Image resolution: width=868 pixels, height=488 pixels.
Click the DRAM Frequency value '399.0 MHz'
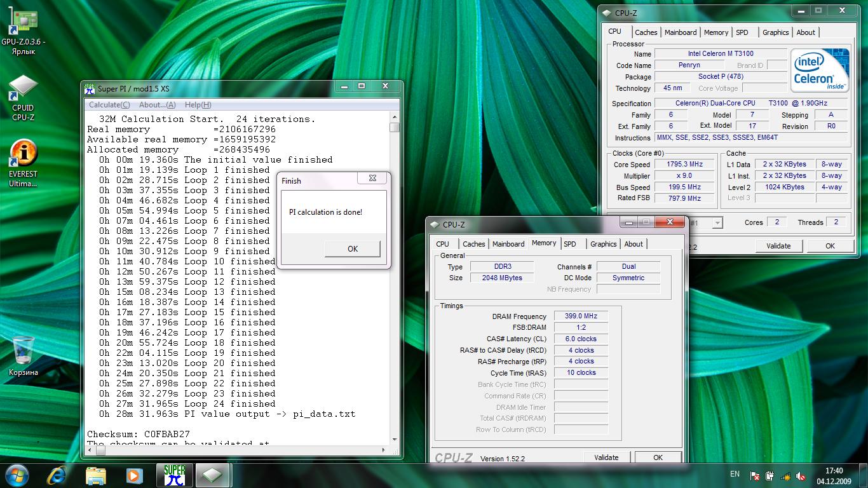[x=581, y=316]
